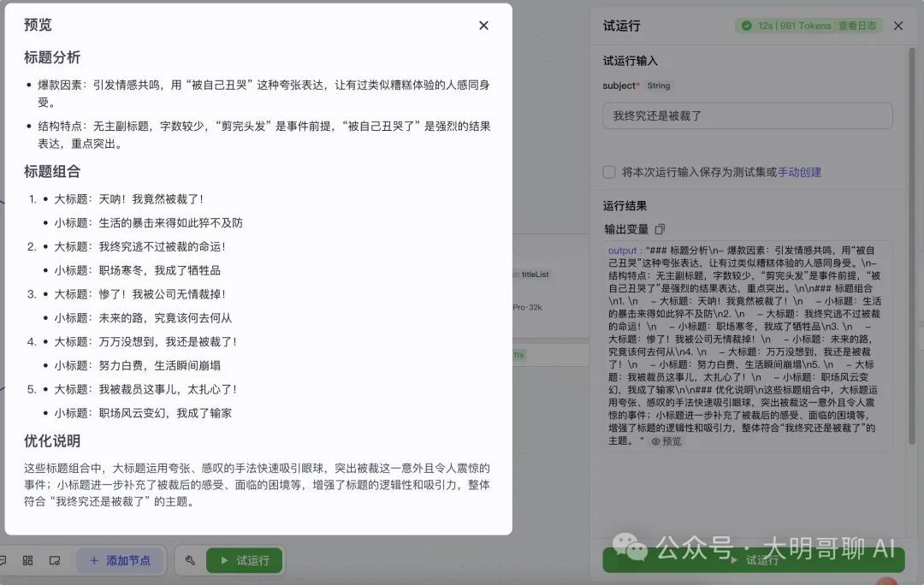Select the 标题分析 heading in the preview
Image resolution: width=924 pixels, height=585 pixels.
click(52, 57)
